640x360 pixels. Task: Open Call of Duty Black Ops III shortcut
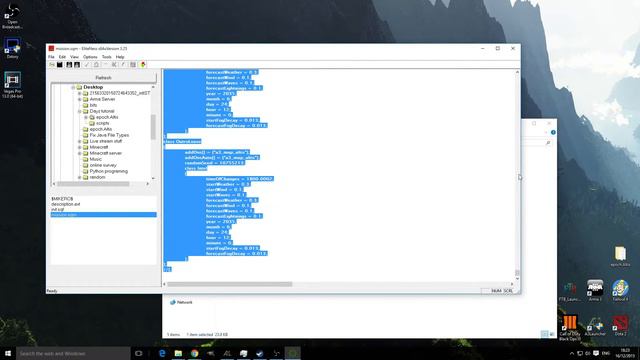570,327
